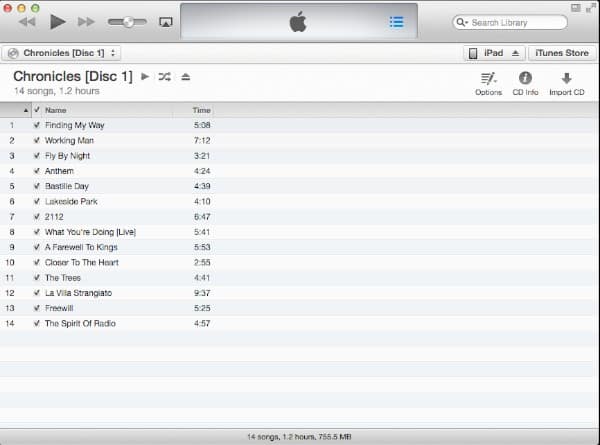
Task: Uncheck A Farewell To Kings
Action: [x=37, y=247]
